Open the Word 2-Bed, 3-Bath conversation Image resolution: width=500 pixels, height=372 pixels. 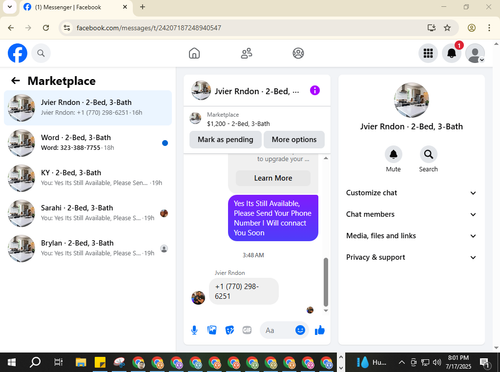pyautogui.click(x=88, y=143)
